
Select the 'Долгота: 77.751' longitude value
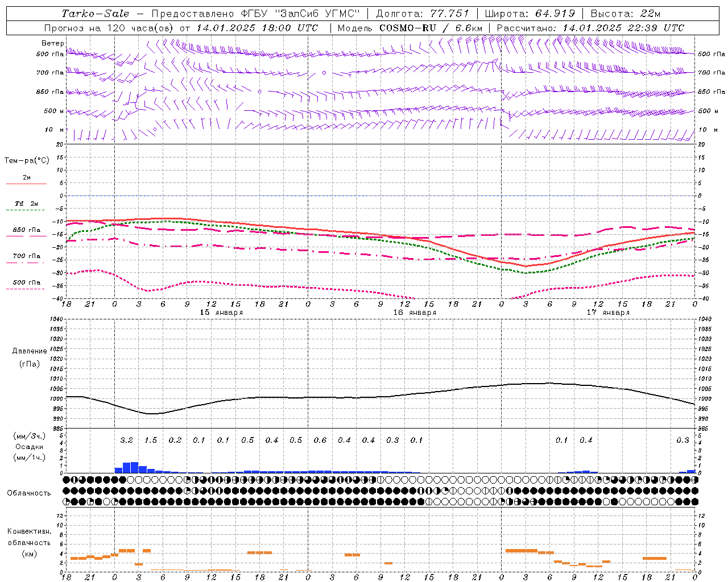pyautogui.click(x=423, y=14)
